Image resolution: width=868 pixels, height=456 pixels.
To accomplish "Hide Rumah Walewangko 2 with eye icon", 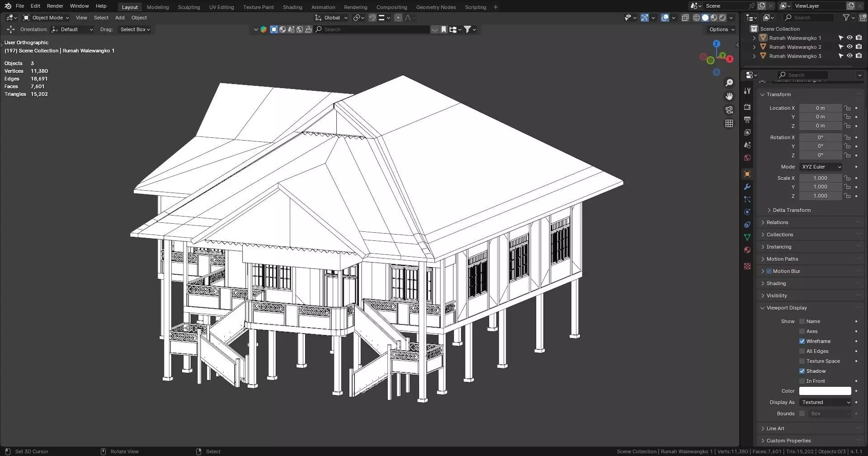I will coord(849,47).
